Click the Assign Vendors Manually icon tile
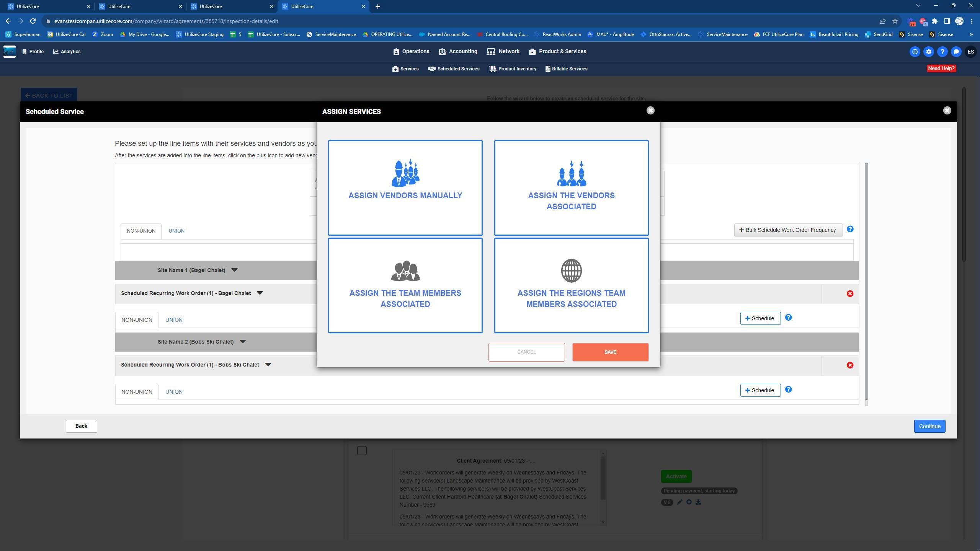Screen dimensions: 980x551 click(405, 187)
